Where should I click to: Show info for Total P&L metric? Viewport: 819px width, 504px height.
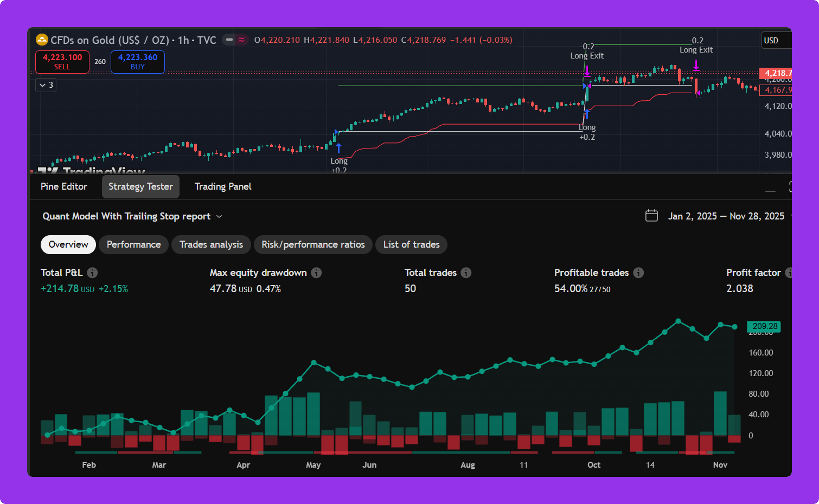tap(93, 273)
